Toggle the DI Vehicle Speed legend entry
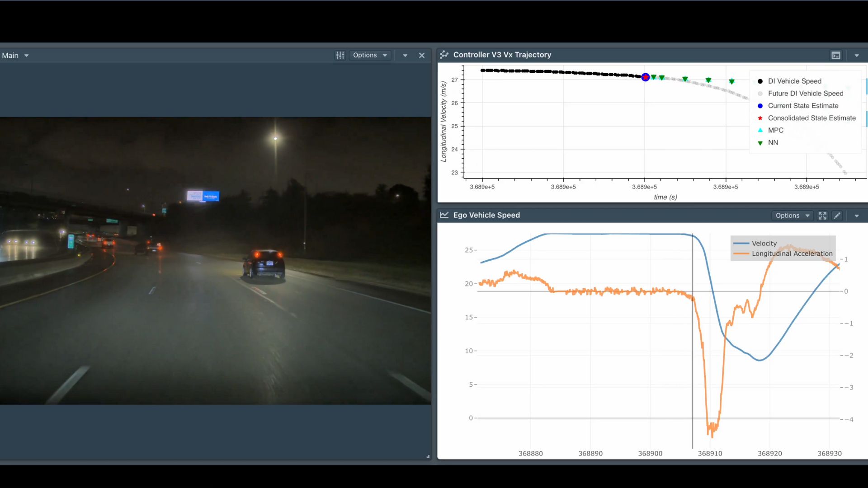This screenshot has height=488, width=868. [794, 81]
